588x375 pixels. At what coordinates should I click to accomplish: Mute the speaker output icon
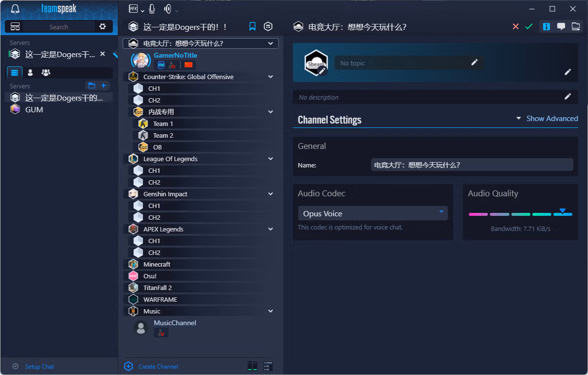(x=168, y=9)
